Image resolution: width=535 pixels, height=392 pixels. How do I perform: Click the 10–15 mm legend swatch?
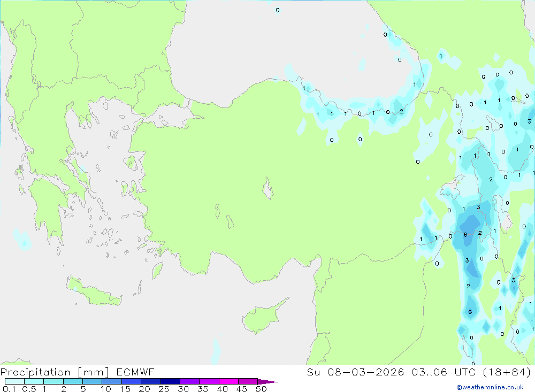(112, 381)
